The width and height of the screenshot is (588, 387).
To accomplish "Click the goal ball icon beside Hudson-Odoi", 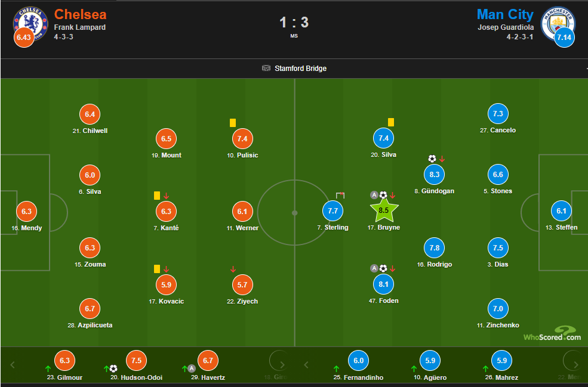I will coord(113,368).
